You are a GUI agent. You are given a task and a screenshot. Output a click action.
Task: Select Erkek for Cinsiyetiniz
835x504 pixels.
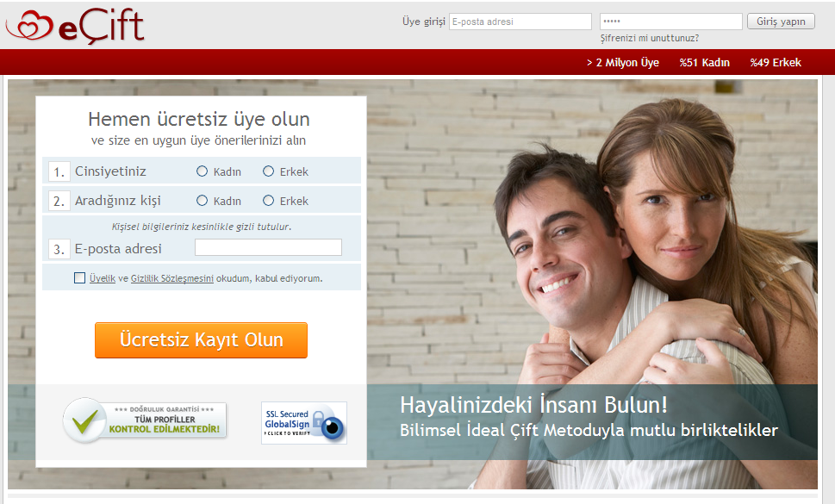268,171
